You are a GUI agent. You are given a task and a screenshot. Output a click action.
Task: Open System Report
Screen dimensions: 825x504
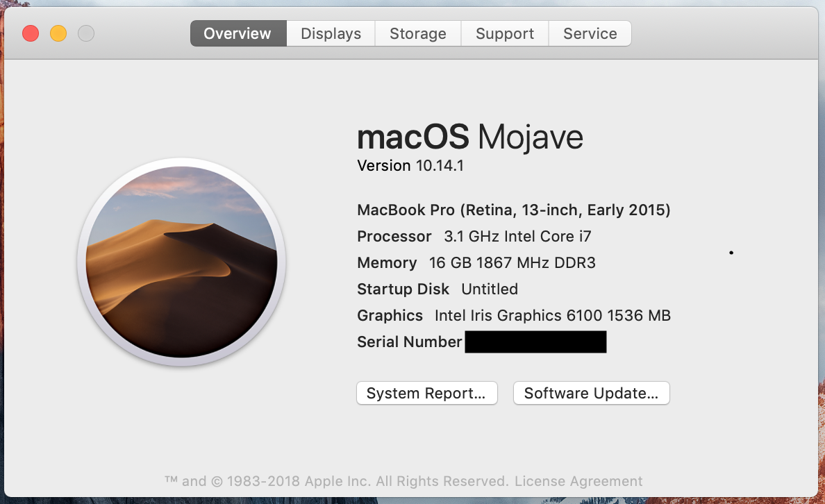coord(426,393)
